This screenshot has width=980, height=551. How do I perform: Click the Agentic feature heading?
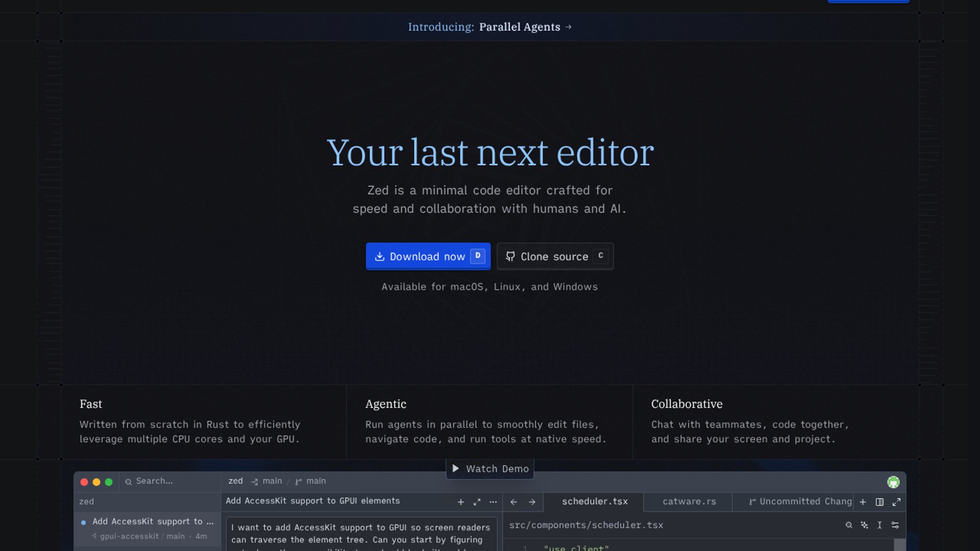click(x=386, y=404)
